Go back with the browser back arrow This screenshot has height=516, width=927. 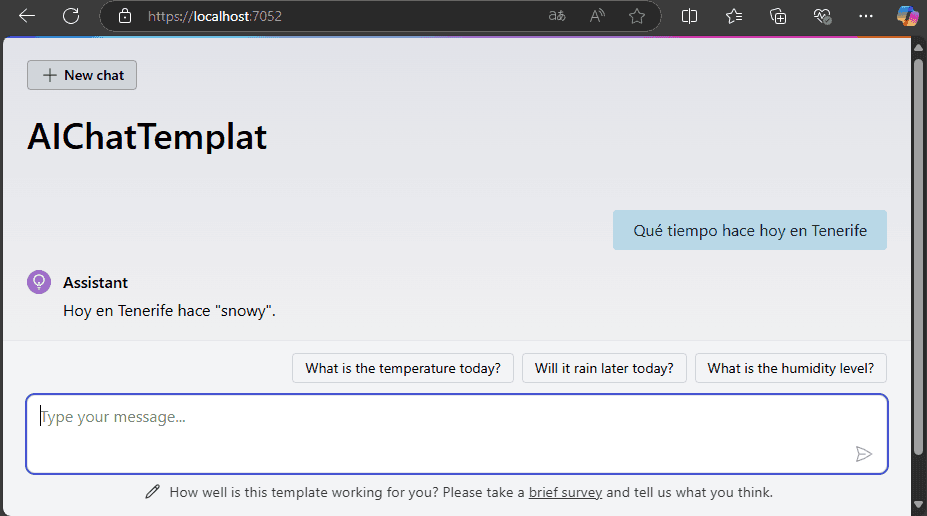[x=27, y=16]
